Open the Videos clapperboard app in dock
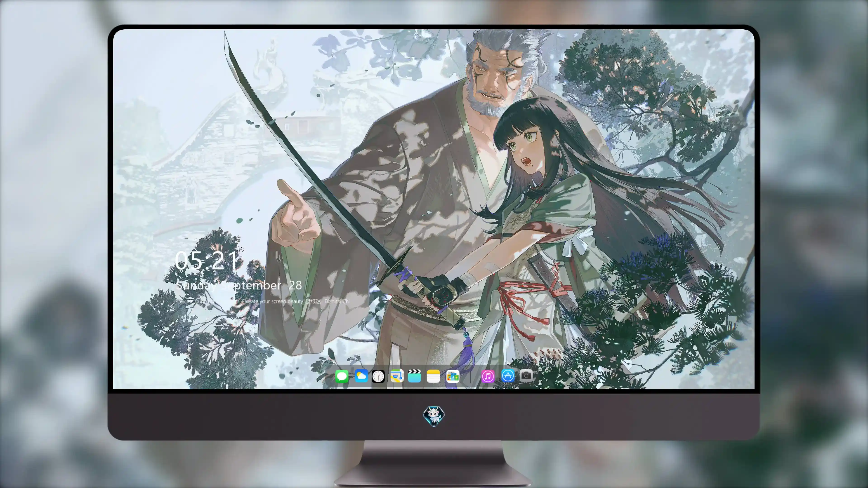868x488 pixels. click(x=415, y=376)
